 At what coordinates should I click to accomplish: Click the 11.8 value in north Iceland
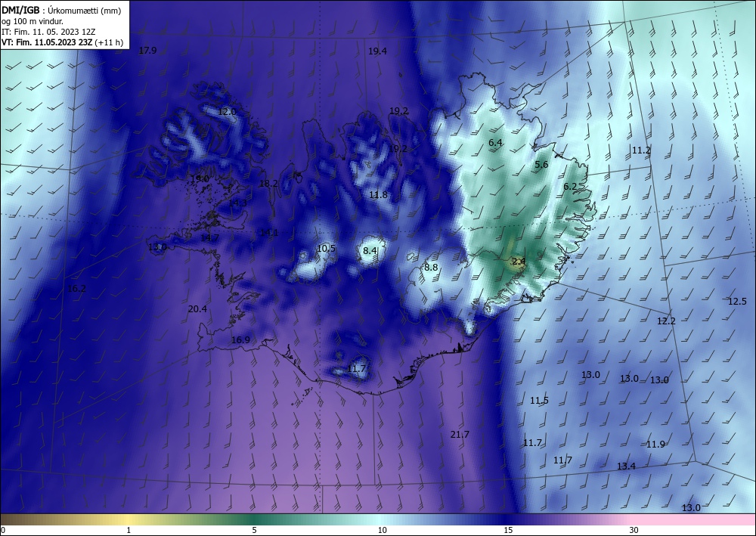click(x=379, y=195)
